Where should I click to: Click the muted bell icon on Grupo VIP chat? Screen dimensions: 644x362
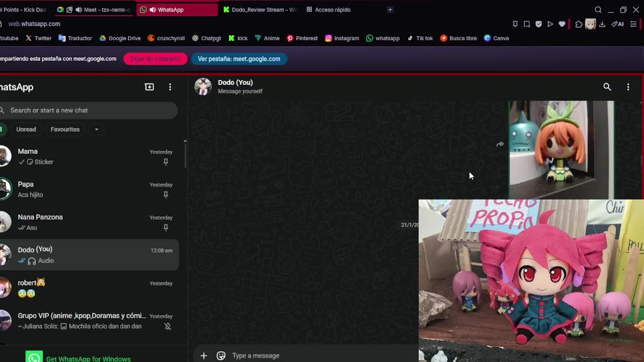tap(168, 326)
